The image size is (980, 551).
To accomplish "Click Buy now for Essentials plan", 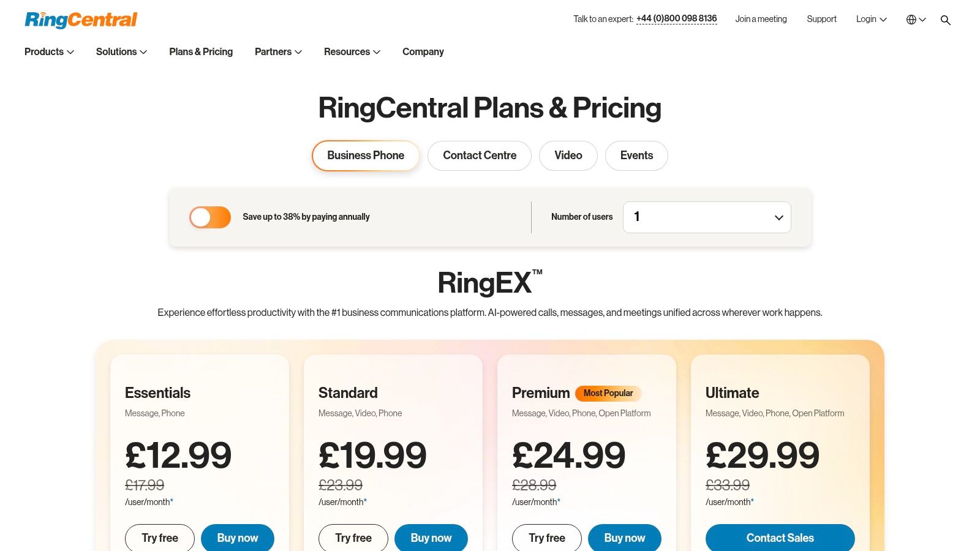I will [238, 538].
